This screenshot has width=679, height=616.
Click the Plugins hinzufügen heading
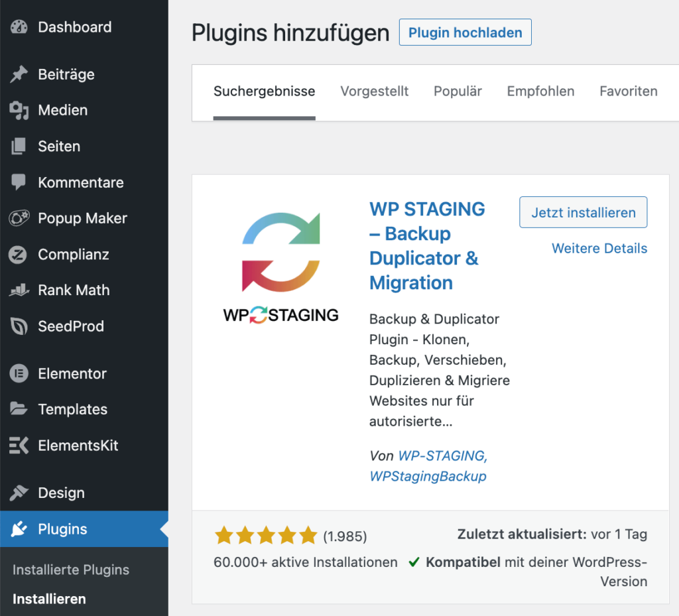pos(290,33)
